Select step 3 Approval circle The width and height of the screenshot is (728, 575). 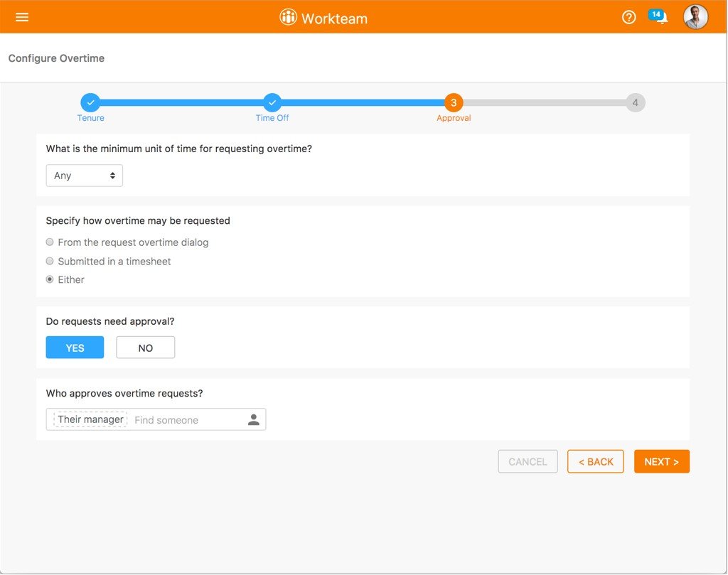pyautogui.click(x=454, y=102)
